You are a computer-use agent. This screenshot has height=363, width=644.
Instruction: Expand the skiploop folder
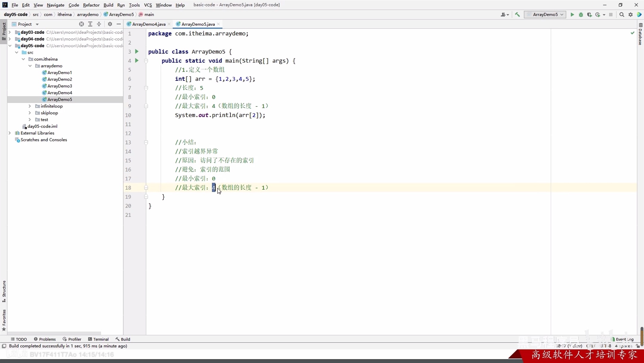coord(29,113)
